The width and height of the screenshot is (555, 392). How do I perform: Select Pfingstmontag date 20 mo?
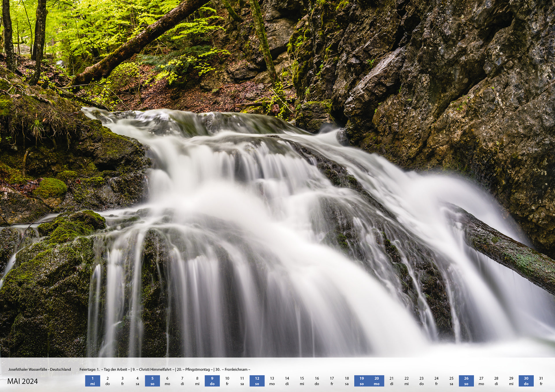(377, 381)
